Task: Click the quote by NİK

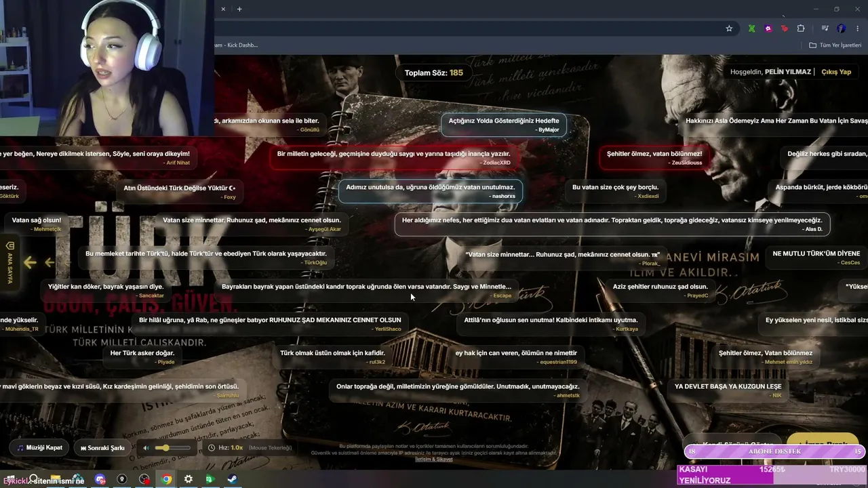Action: (728, 390)
